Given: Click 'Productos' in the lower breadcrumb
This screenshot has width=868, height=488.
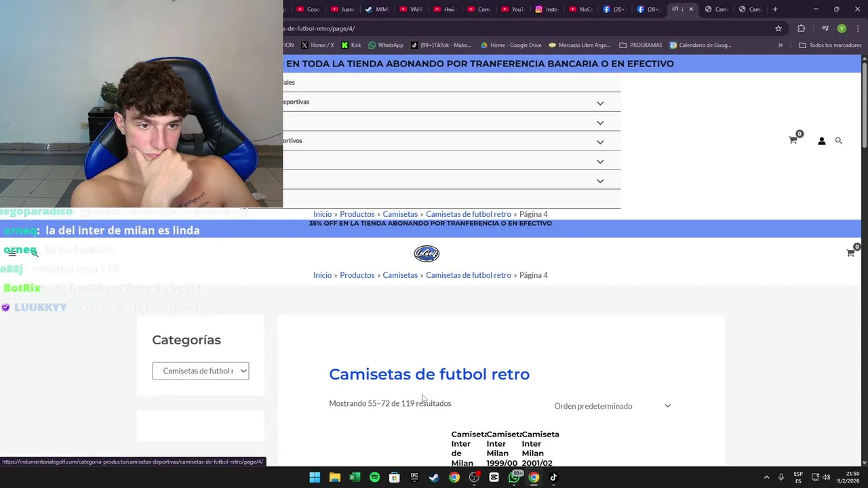Looking at the screenshot, I should click(x=357, y=275).
